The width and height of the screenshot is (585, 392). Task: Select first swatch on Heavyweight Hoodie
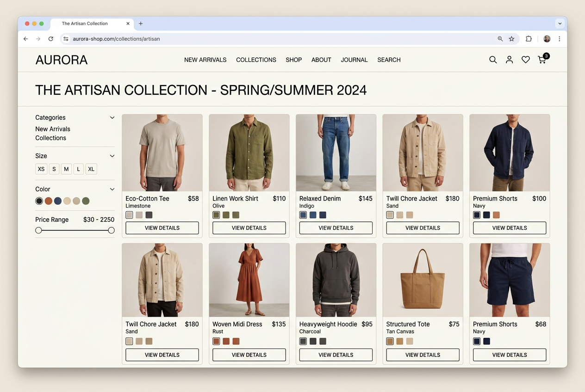point(303,341)
